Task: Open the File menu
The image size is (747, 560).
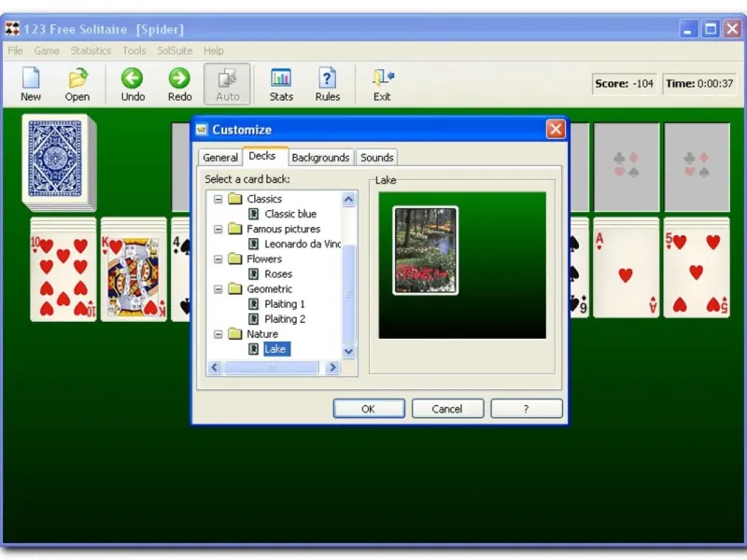Action: click(15, 50)
